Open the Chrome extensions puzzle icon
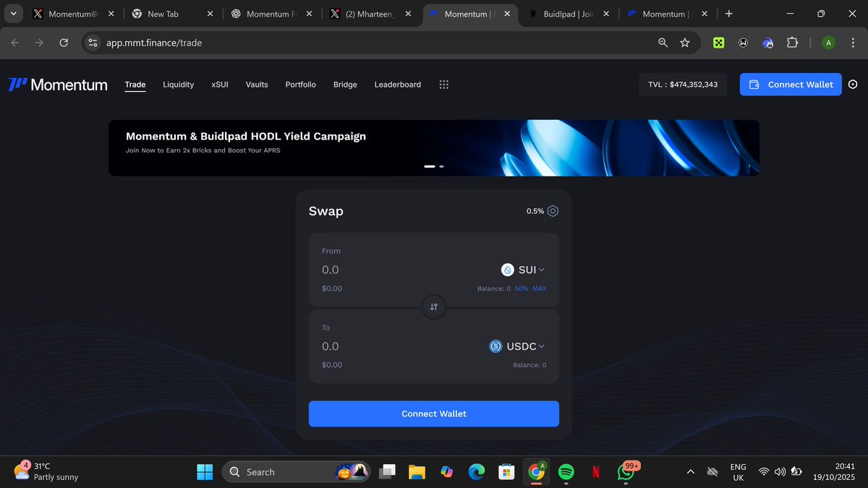This screenshot has height=488, width=868. pos(792,43)
